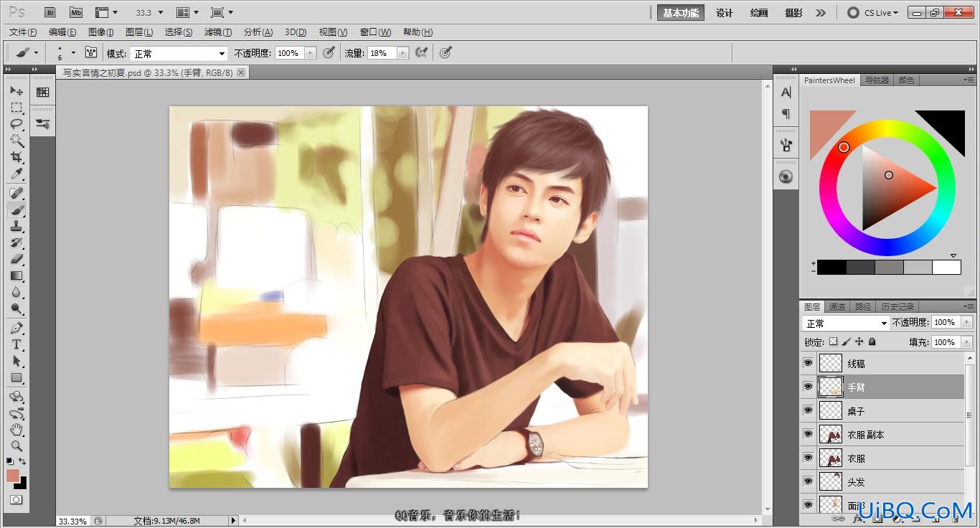Launch Mini Bridge

click(76, 13)
